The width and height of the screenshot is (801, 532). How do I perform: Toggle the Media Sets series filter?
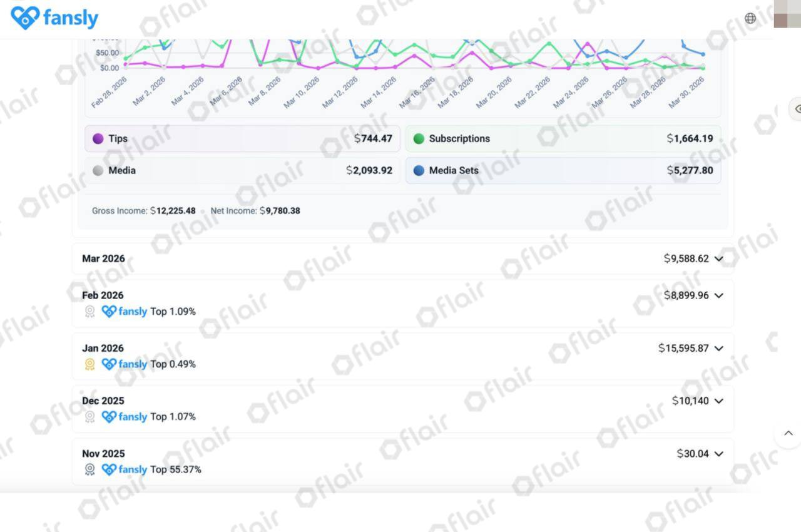563,170
